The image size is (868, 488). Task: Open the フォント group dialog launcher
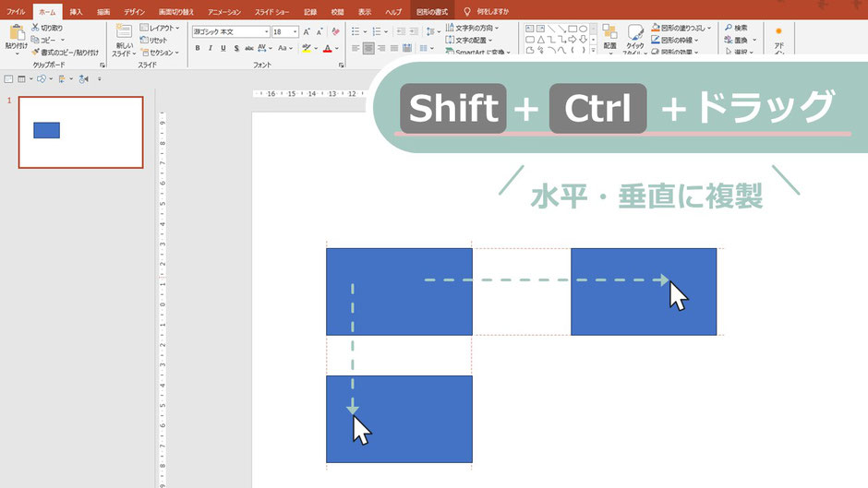(x=341, y=65)
